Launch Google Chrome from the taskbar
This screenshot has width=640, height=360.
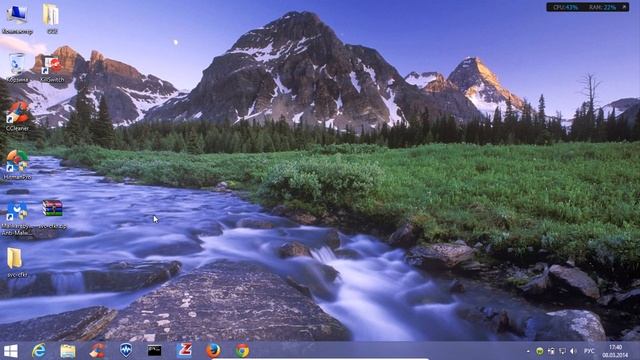242,351
